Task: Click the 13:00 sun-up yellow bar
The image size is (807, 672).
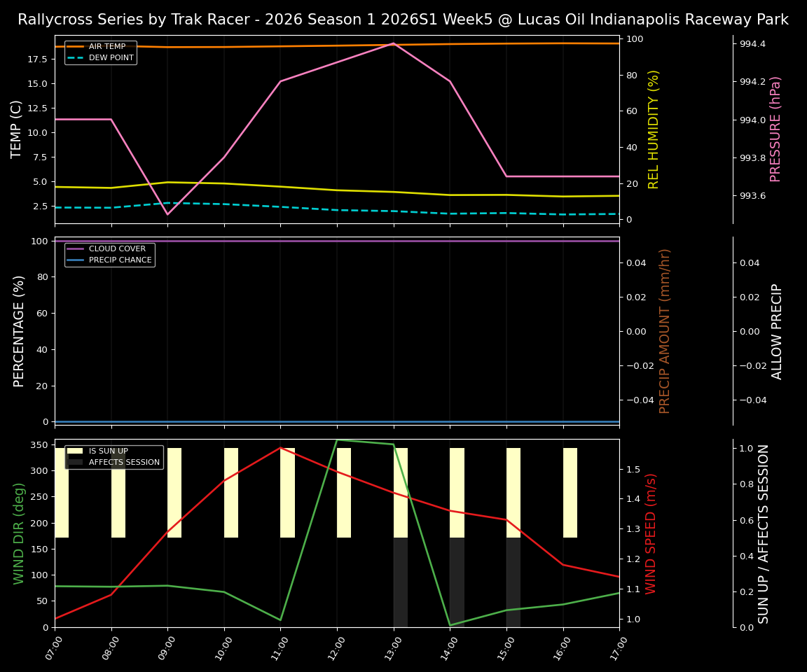Action: coord(399,490)
